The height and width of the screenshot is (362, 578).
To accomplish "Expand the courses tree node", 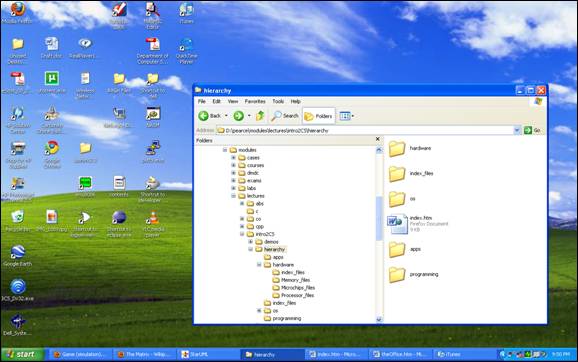I will pyautogui.click(x=233, y=165).
